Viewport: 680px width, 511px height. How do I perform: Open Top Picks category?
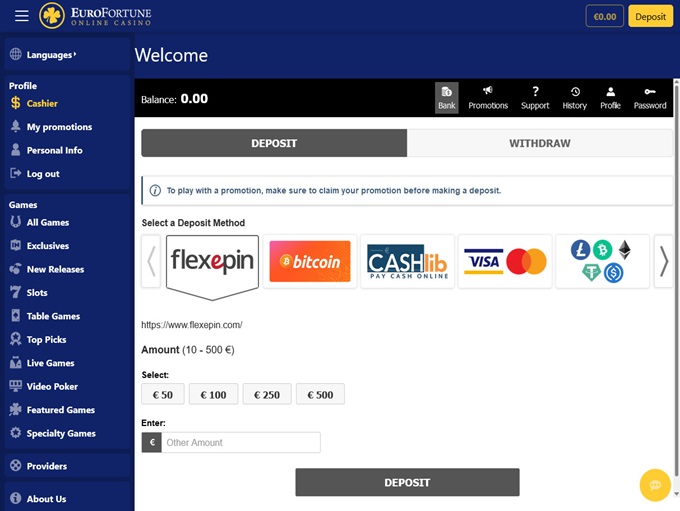[38, 339]
